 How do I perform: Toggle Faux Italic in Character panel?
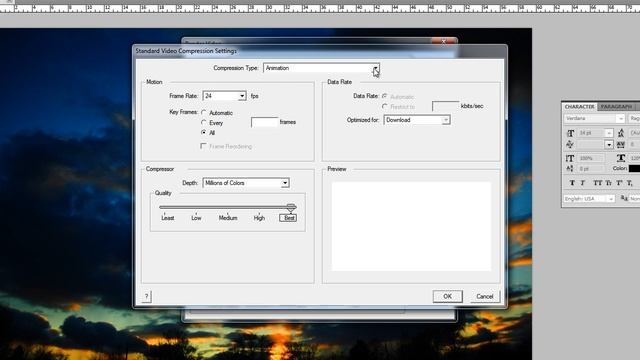583,183
